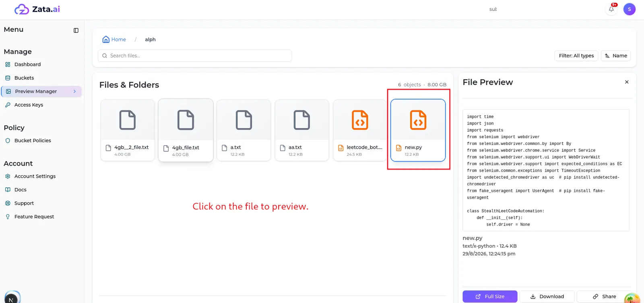
Task: Click the search magnifier icon
Action: click(105, 56)
